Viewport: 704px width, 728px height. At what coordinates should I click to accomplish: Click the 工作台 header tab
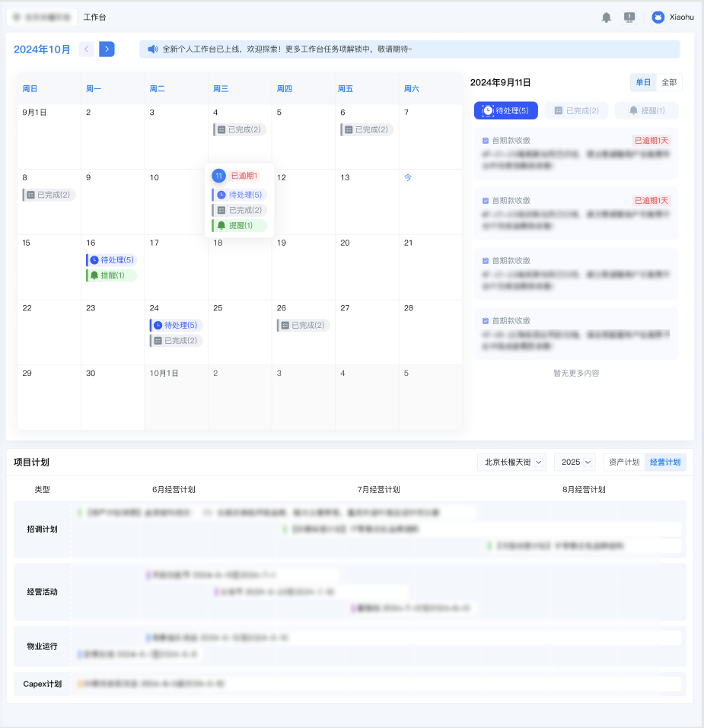click(94, 17)
